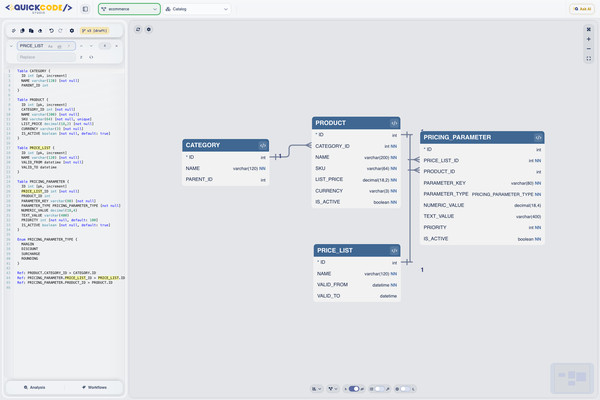Toggle match case (Aa) in search
The image size is (600, 400).
pos(51,46)
